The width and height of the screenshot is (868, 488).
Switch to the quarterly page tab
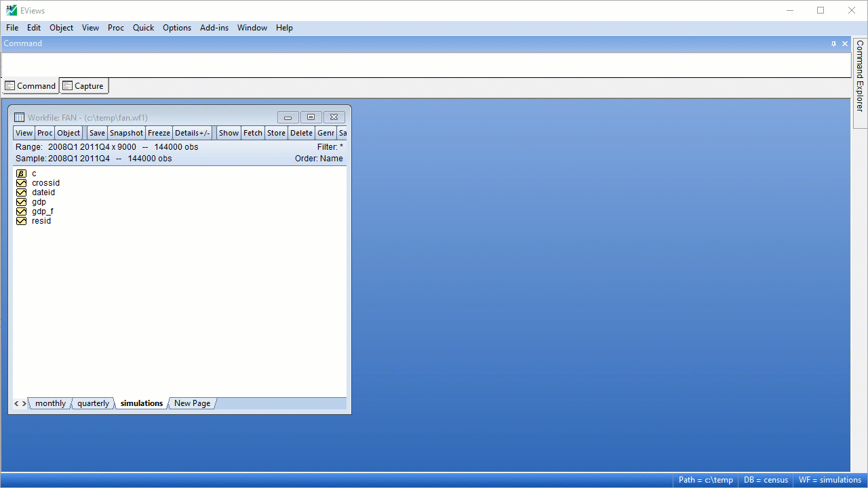point(93,403)
